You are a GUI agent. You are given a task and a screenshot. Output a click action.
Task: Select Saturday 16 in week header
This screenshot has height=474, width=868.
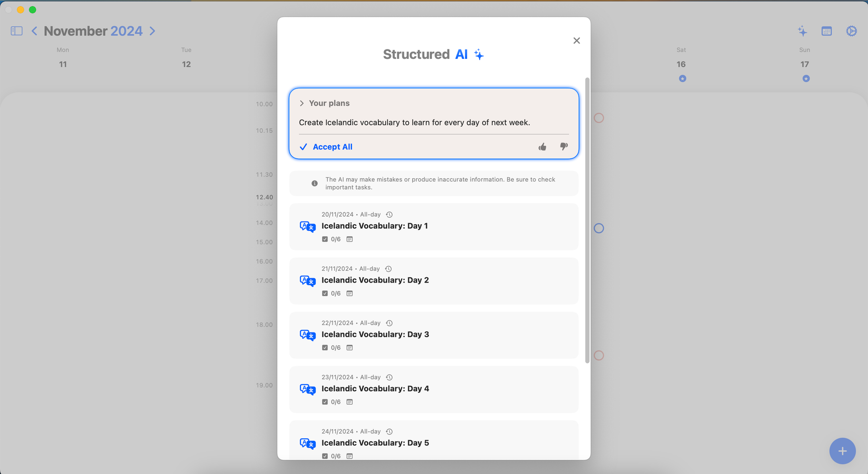(x=681, y=64)
